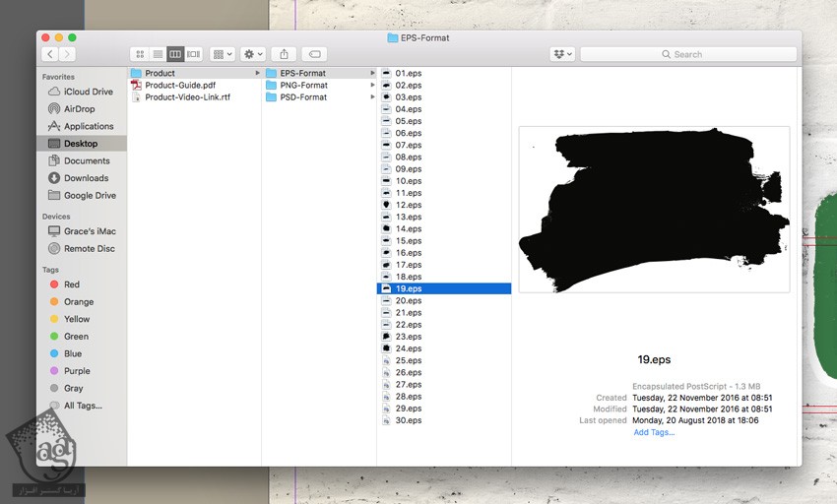Viewport: 837px width, 504px height.
Task: Select the 25.eps file
Action: click(408, 360)
